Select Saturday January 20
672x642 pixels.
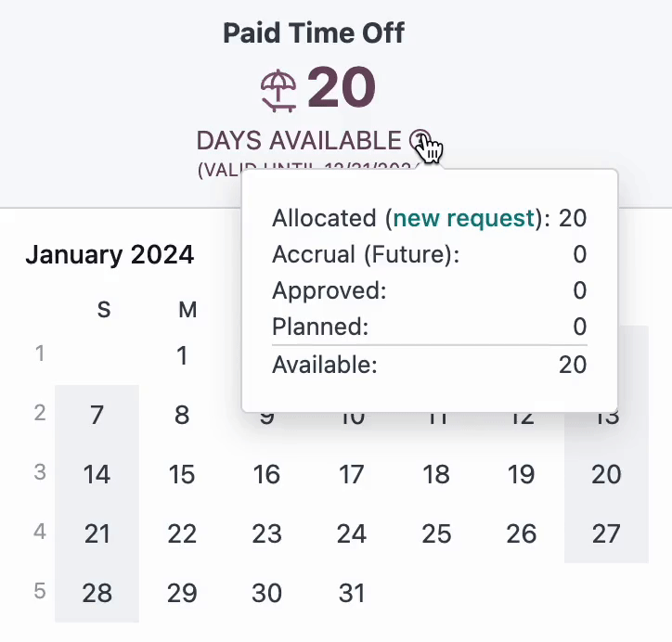coord(606,474)
